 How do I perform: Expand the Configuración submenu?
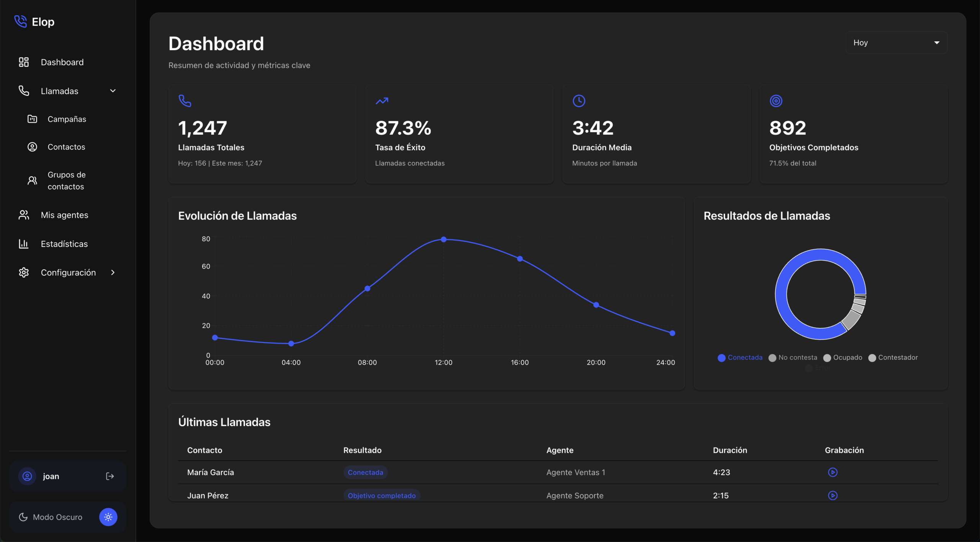pyautogui.click(x=113, y=273)
